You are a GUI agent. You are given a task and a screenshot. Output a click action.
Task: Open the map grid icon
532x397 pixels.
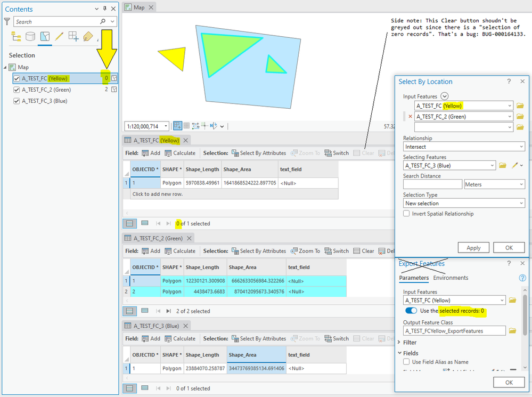click(x=186, y=126)
